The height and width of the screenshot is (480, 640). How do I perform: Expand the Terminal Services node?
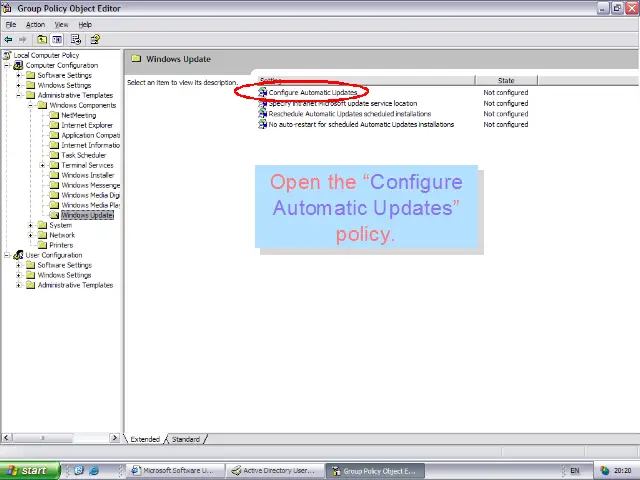pos(42,165)
